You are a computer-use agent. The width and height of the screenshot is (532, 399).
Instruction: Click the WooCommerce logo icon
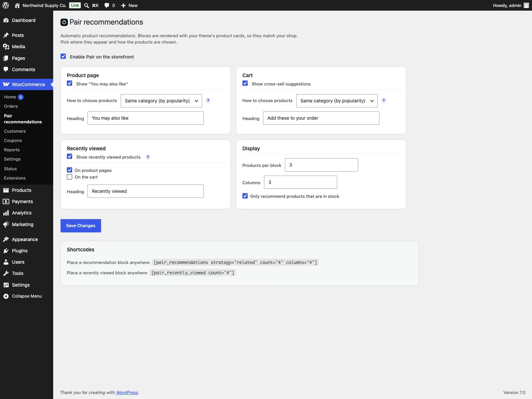click(6, 84)
